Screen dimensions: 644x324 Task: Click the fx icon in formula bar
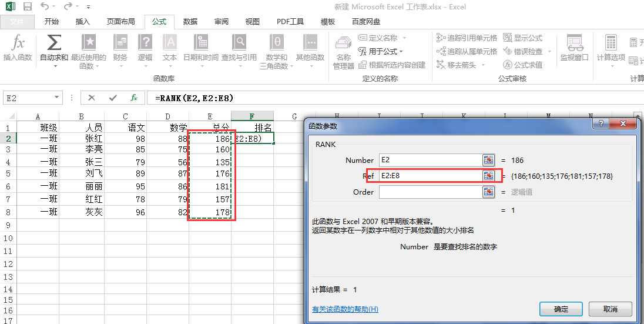click(134, 98)
